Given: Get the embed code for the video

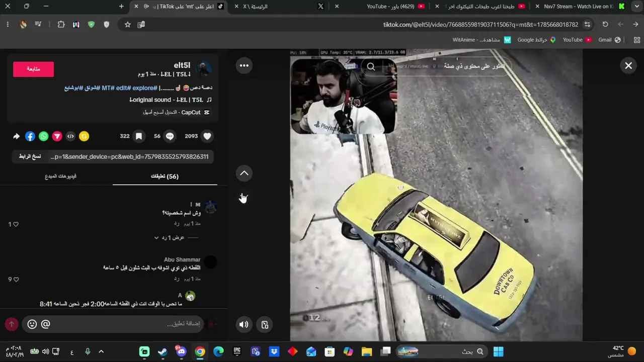Looking at the screenshot, I should tap(70, 136).
